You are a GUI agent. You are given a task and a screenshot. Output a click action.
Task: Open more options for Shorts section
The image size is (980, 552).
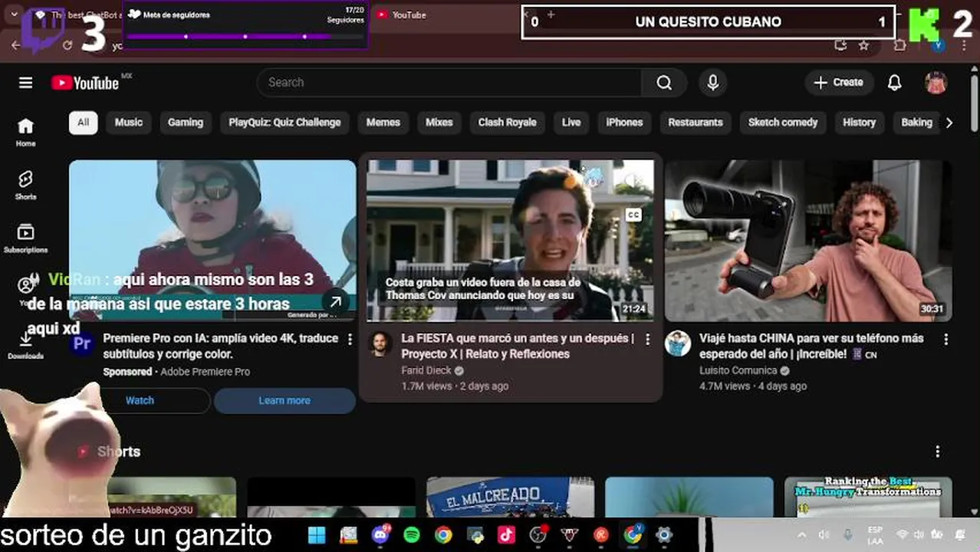937,452
